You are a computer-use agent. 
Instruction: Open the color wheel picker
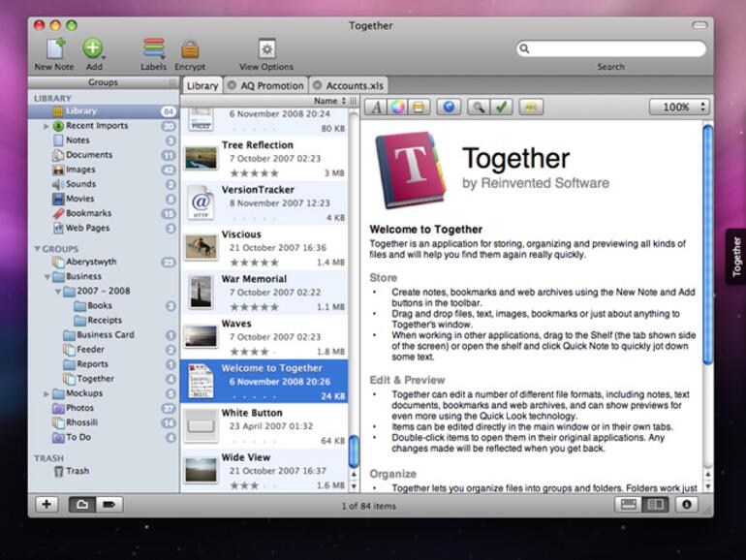click(398, 107)
